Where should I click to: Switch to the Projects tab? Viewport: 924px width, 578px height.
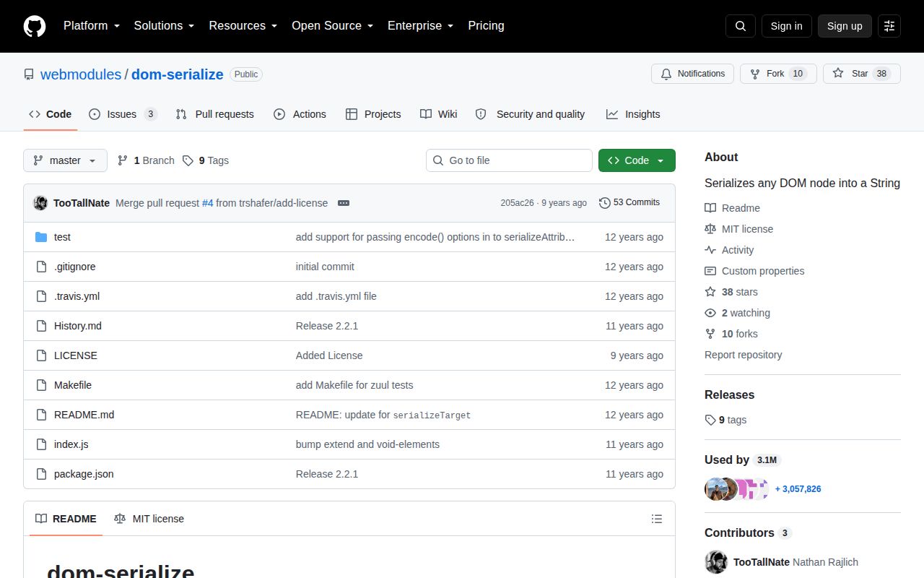(373, 114)
